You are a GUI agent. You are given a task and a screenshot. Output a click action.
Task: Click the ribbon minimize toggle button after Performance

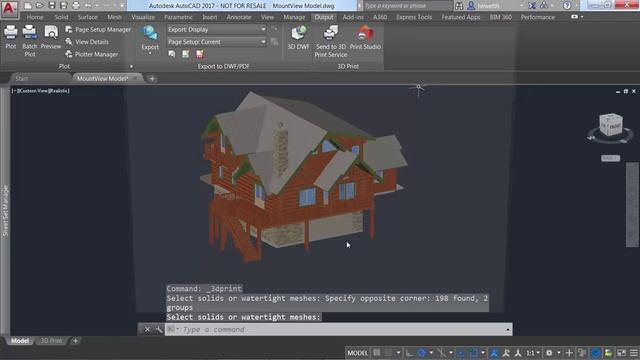click(574, 17)
